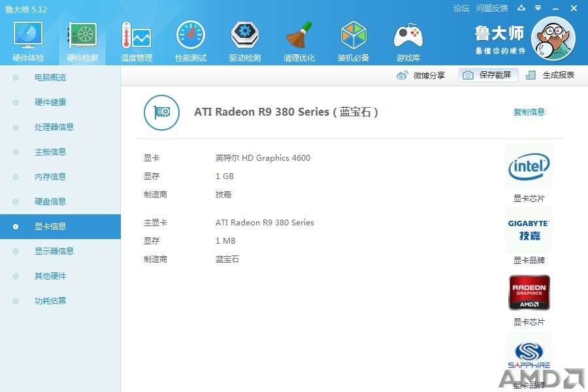Viewport: 588px width, 392px height.
Task: Close the 鲁大师 window
Action: coord(574,8)
